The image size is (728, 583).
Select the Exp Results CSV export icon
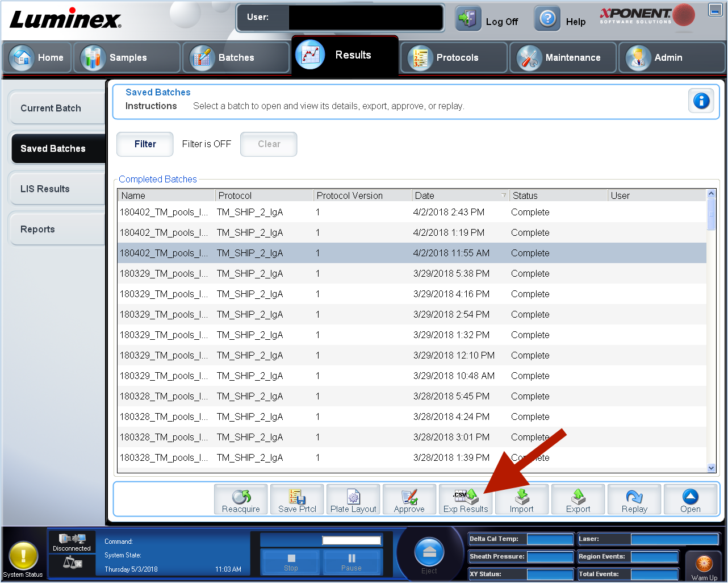click(x=466, y=499)
